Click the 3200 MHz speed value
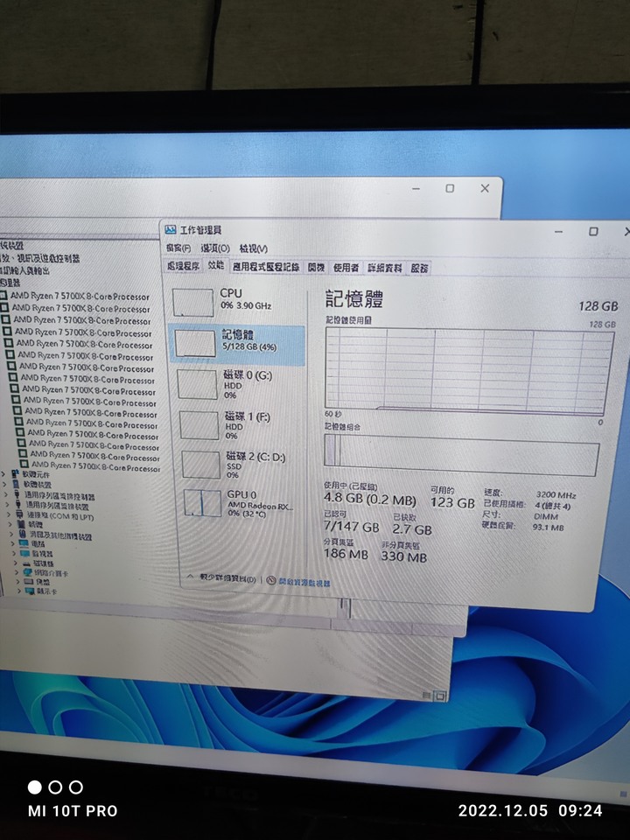 tap(556, 495)
